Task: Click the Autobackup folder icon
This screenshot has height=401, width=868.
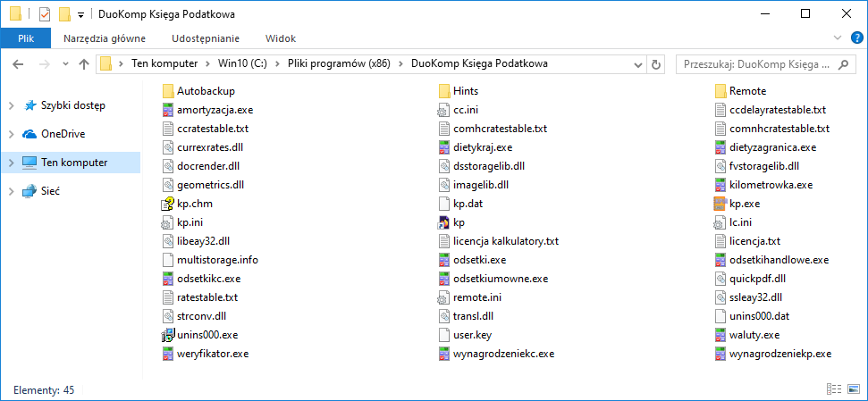Action: (168, 91)
